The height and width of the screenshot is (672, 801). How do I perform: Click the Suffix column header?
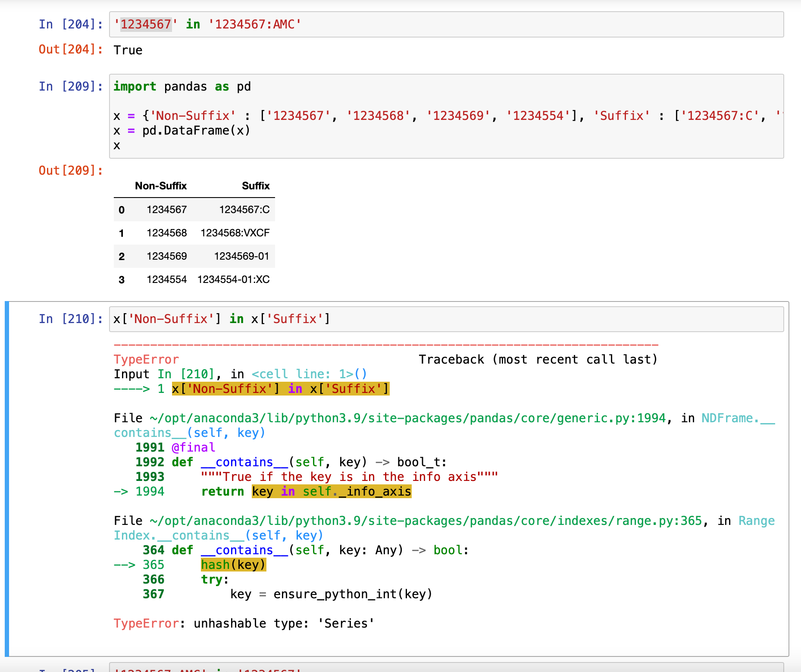click(x=256, y=186)
